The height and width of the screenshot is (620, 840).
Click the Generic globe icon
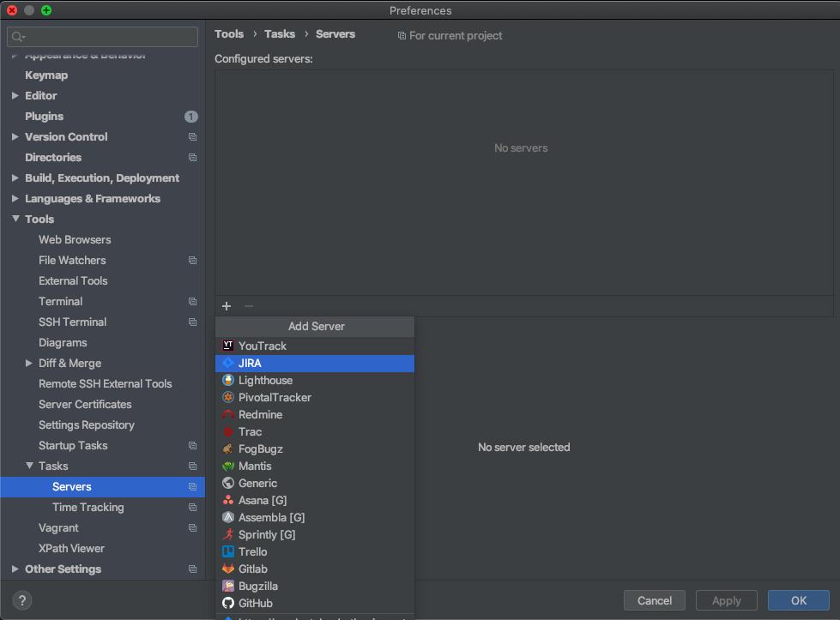(228, 483)
